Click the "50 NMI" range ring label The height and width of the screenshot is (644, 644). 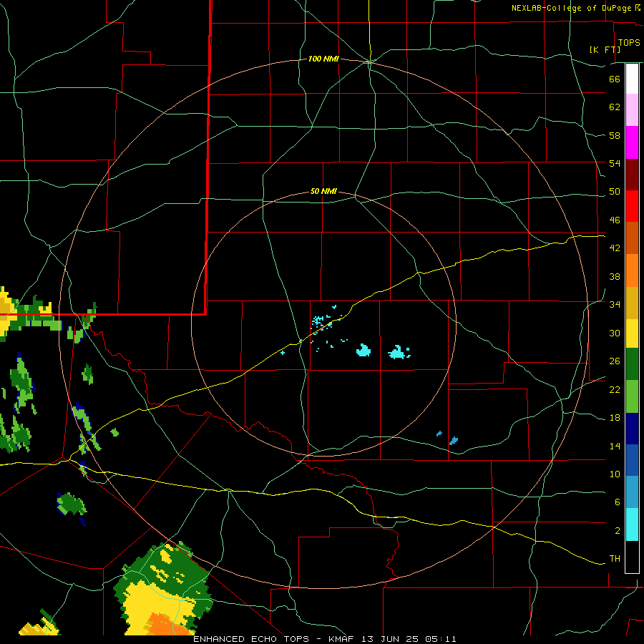click(323, 191)
